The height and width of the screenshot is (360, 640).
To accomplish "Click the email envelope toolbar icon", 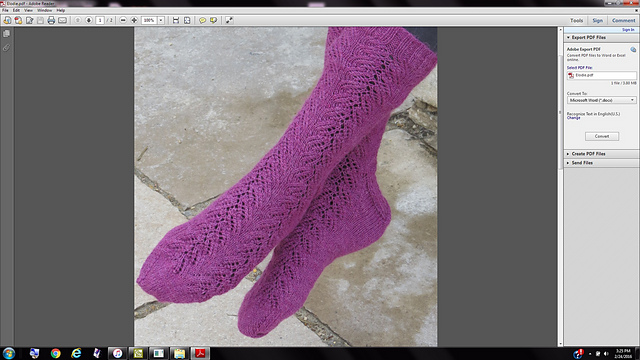I will [x=62, y=20].
